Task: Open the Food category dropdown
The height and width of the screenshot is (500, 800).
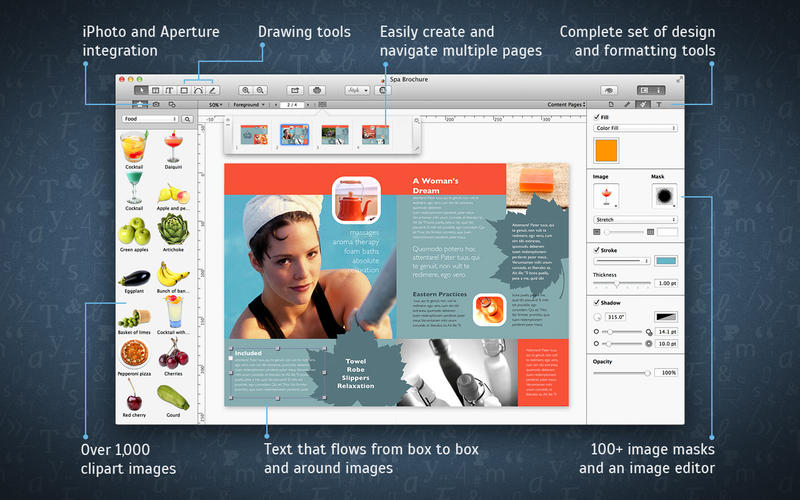Action: (x=150, y=119)
